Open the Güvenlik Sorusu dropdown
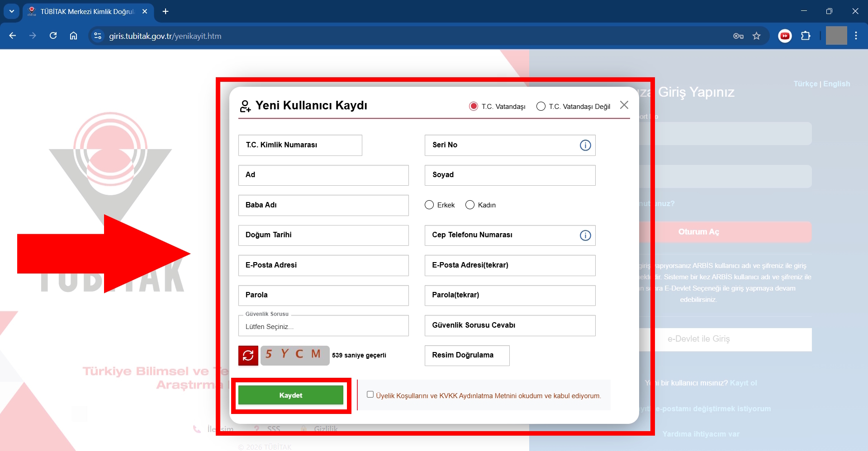This screenshot has width=868, height=451. (323, 326)
